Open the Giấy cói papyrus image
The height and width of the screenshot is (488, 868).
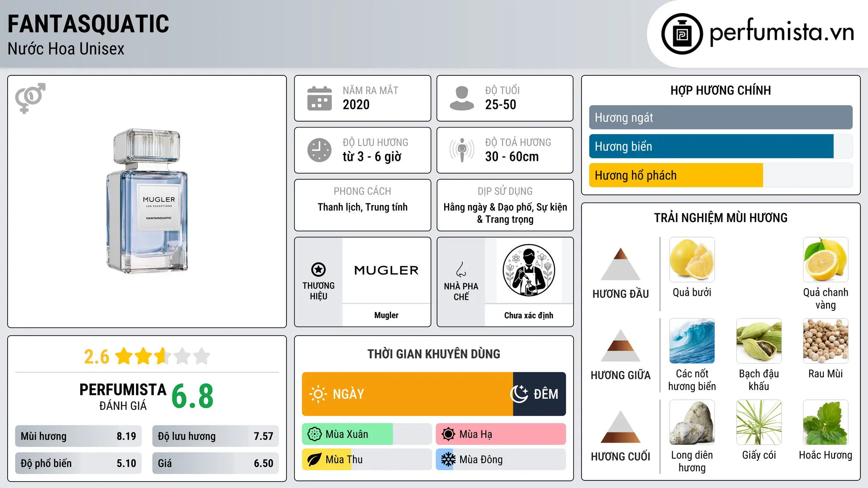759,422
